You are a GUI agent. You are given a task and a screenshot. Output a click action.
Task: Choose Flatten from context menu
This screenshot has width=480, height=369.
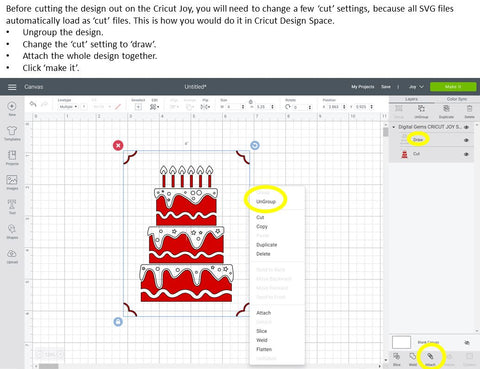point(264,349)
